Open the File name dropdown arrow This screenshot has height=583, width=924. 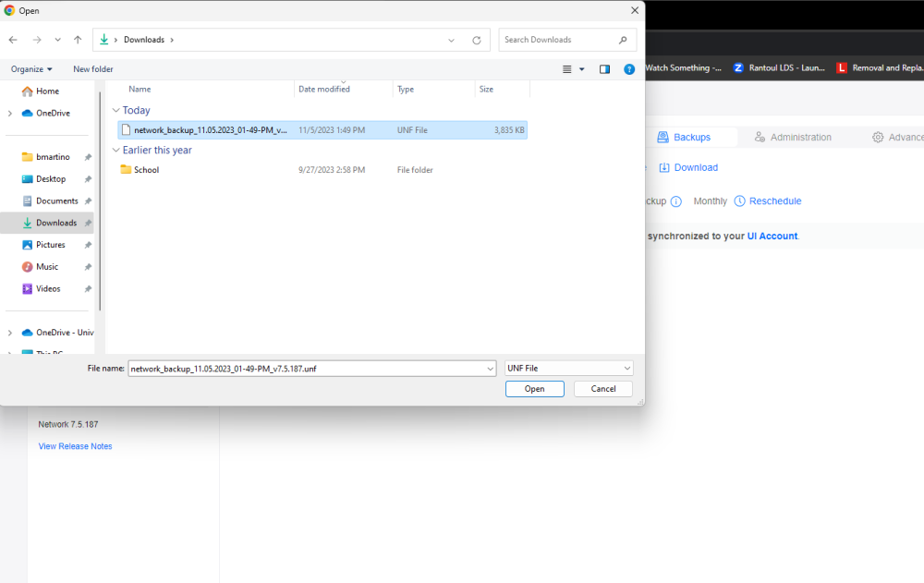tap(491, 369)
